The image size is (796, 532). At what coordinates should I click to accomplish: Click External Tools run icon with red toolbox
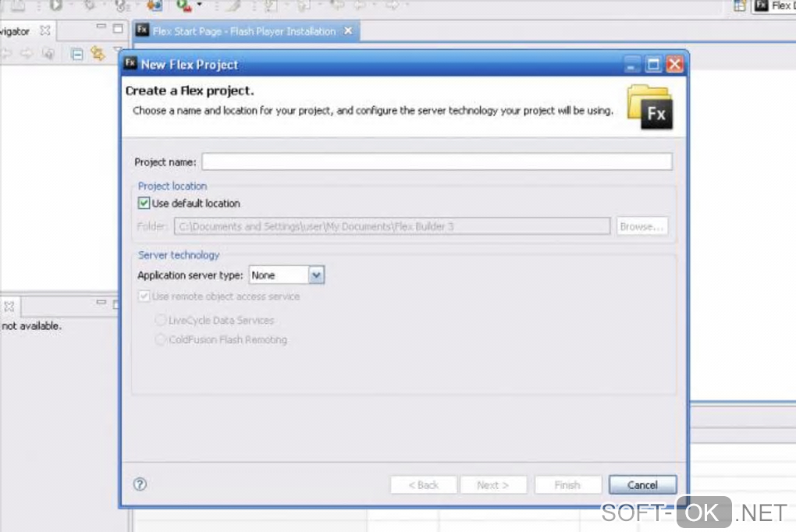coord(183,5)
